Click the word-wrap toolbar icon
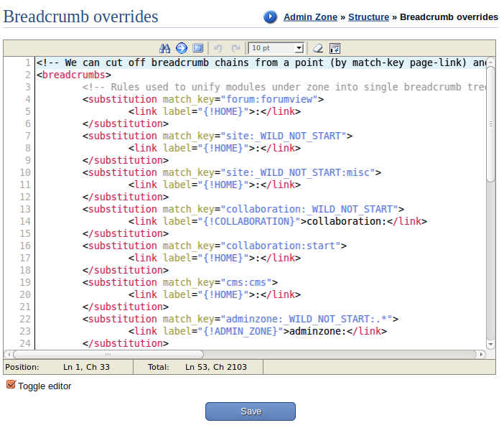 (335, 48)
